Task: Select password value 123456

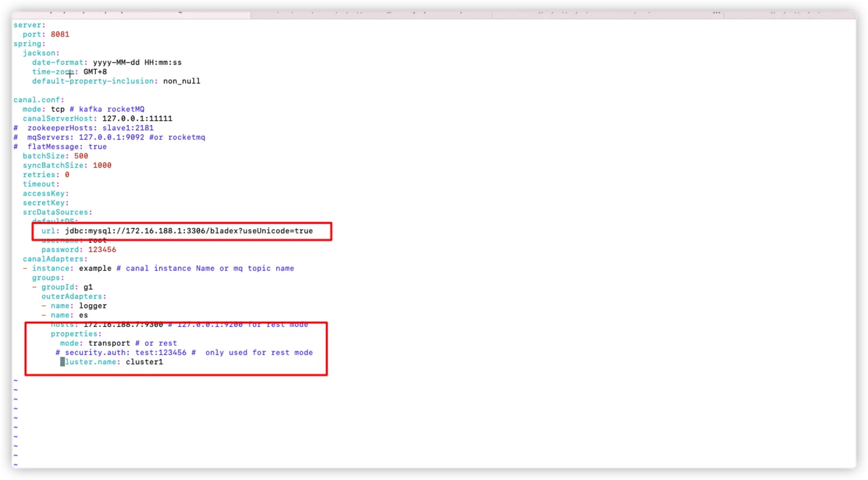Action: (x=102, y=250)
